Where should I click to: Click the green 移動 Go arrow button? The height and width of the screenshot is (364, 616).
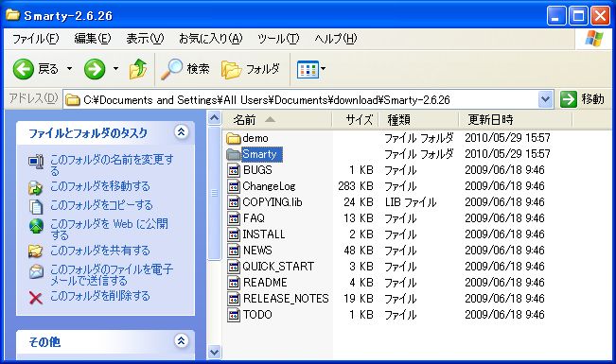[x=569, y=99]
